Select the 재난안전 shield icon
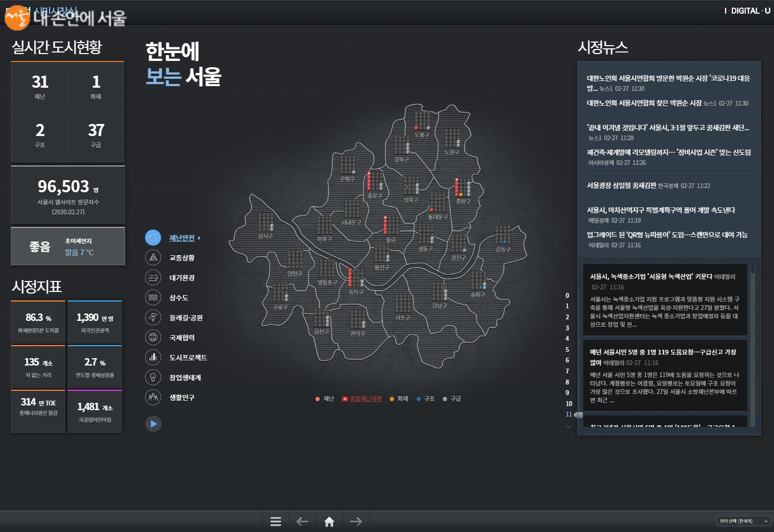 pos(153,238)
